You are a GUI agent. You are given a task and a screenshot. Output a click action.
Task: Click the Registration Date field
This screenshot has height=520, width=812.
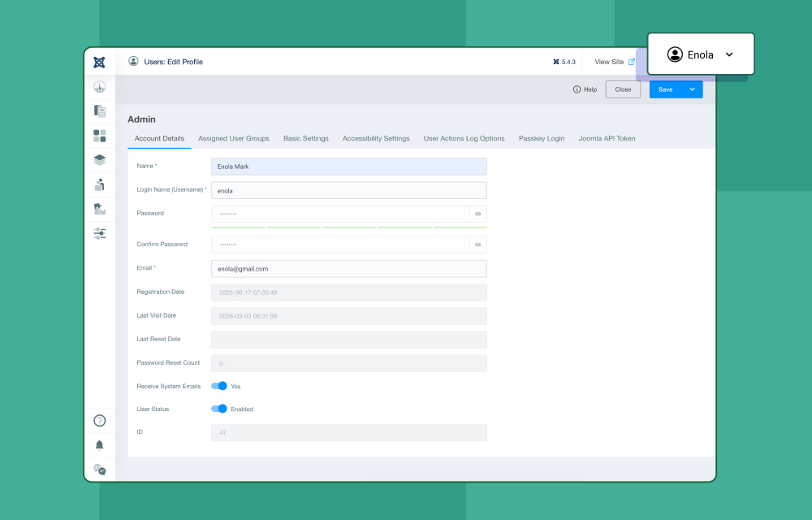[349, 292]
